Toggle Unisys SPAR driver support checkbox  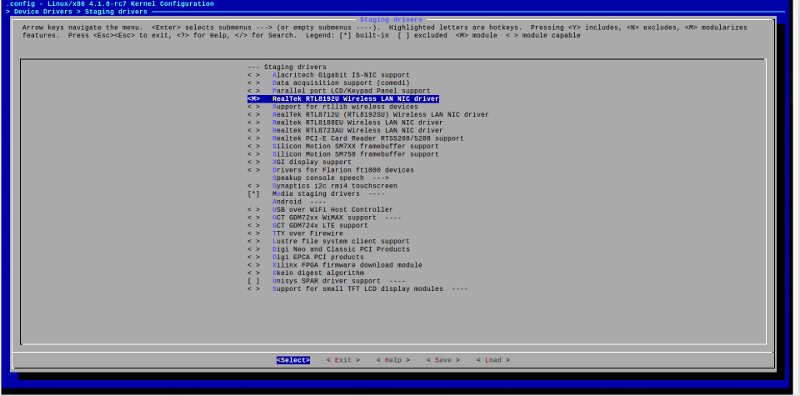pos(254,281)
